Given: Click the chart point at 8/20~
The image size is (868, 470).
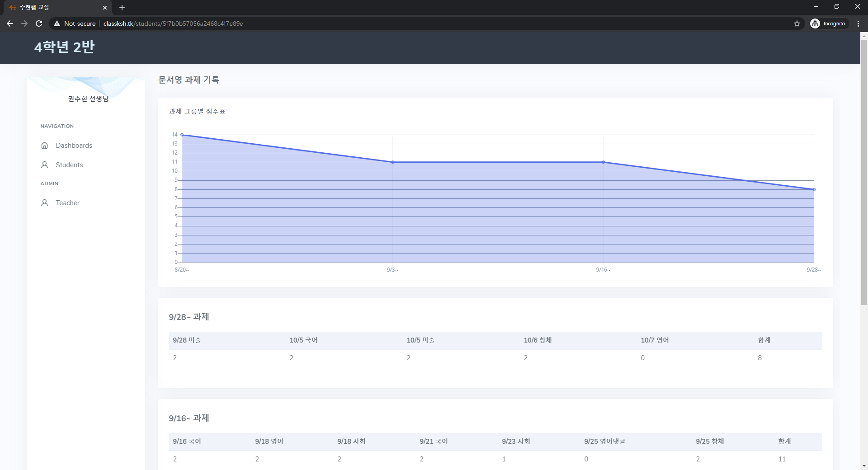Looking at the screenshot, I should pos(182,135).
